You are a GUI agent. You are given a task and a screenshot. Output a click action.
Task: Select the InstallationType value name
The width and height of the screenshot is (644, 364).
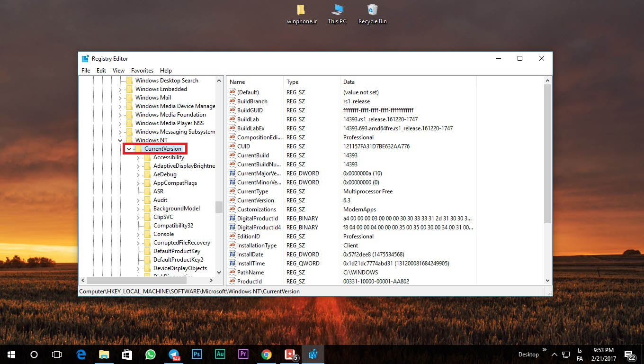click(x=257, y=245)
